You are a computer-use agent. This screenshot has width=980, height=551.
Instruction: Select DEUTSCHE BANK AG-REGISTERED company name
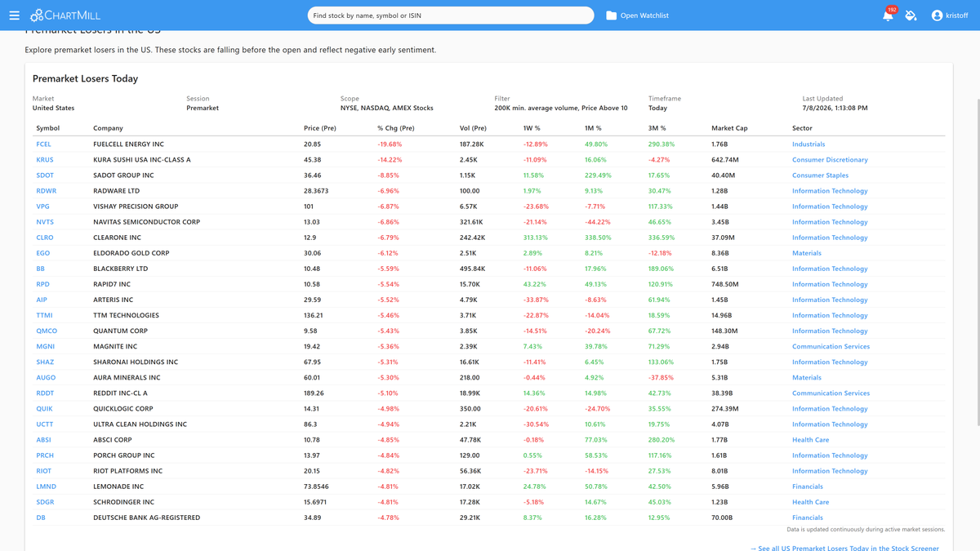146,518
